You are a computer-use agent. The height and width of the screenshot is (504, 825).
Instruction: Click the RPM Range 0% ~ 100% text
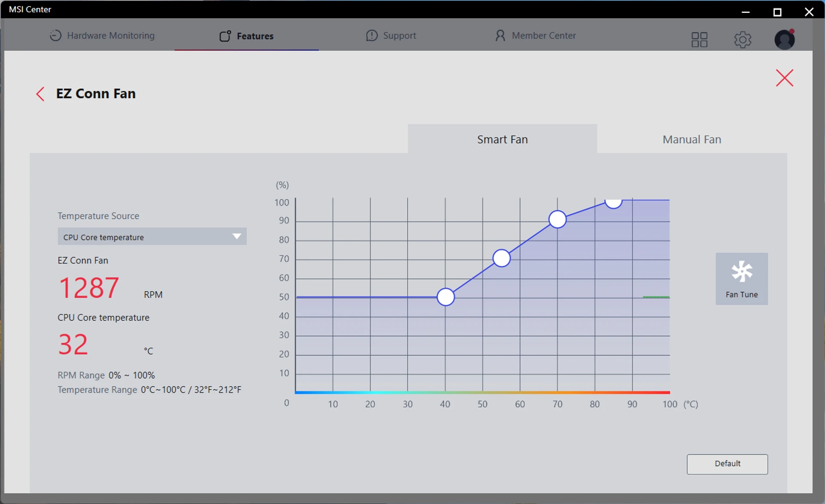(106, 375)
